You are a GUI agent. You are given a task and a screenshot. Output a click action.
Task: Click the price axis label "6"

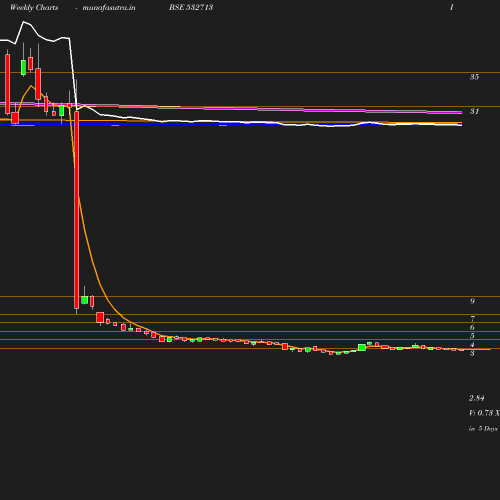[x=472, y=328]
